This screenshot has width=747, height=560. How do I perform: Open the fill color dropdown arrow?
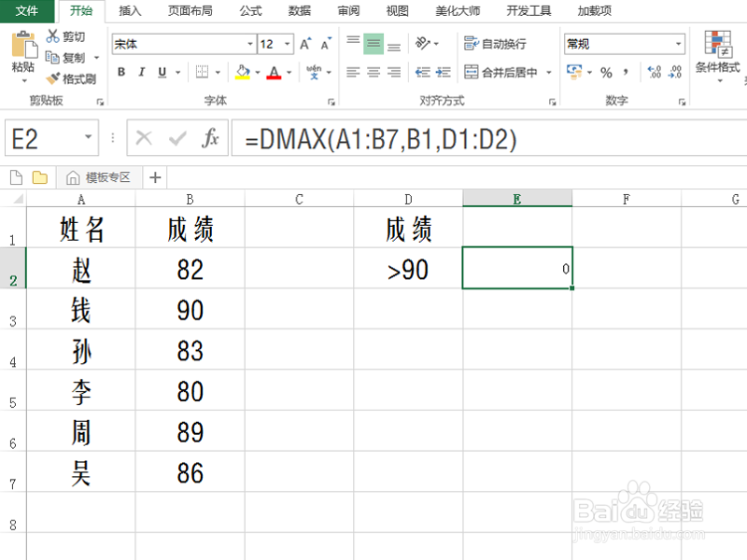click(x=258, y=73)
